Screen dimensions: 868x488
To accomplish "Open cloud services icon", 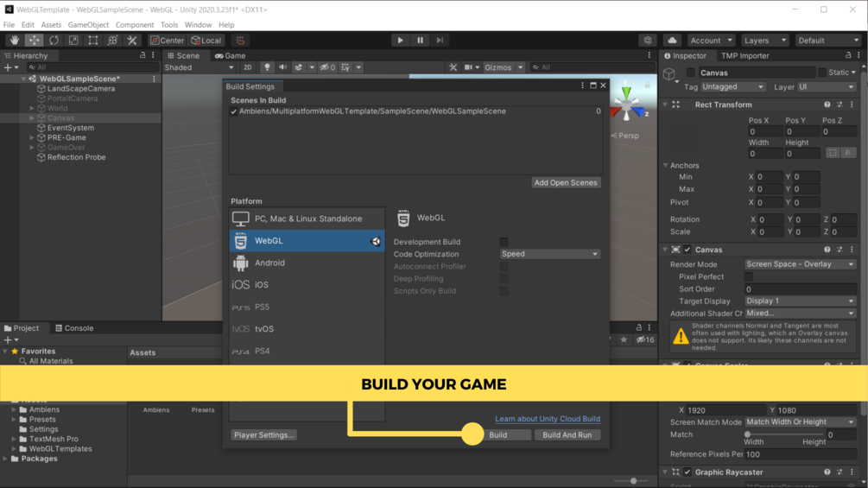I will coord(672,41).
